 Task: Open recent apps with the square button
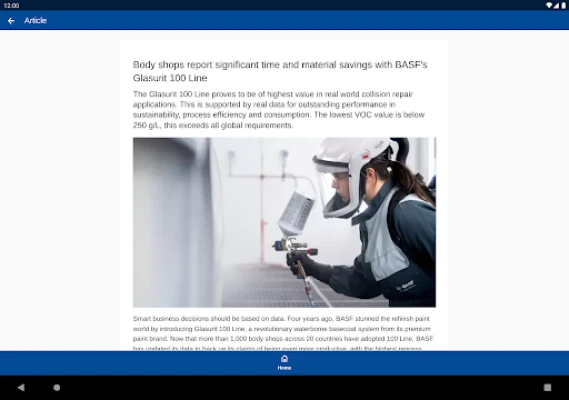[547, 387]
